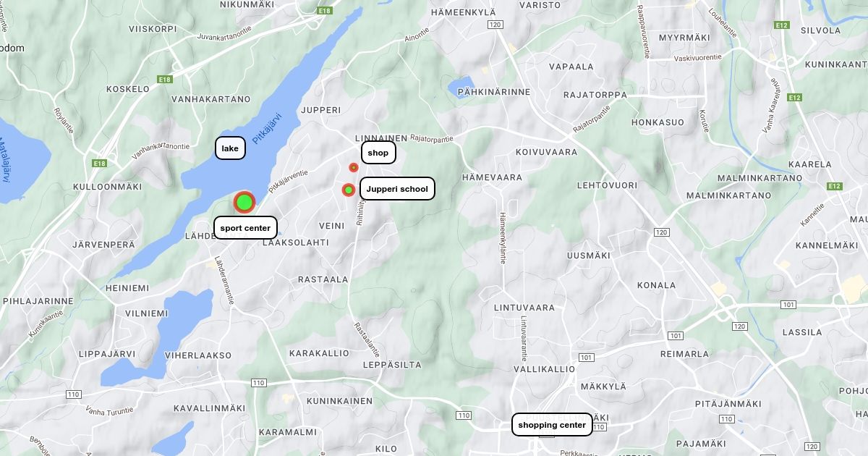
Task: Click the LIPPAJÄRVI district name
Action: 108,354
